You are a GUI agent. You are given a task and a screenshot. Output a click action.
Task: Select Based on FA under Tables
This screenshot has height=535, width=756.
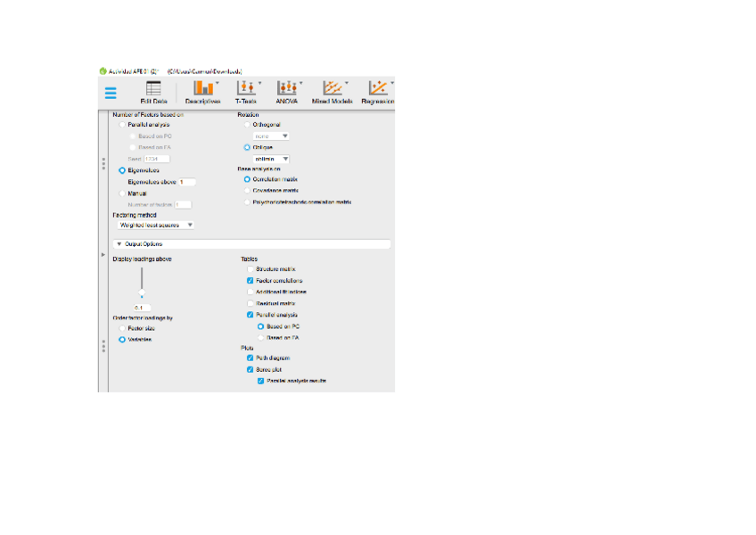261,338
